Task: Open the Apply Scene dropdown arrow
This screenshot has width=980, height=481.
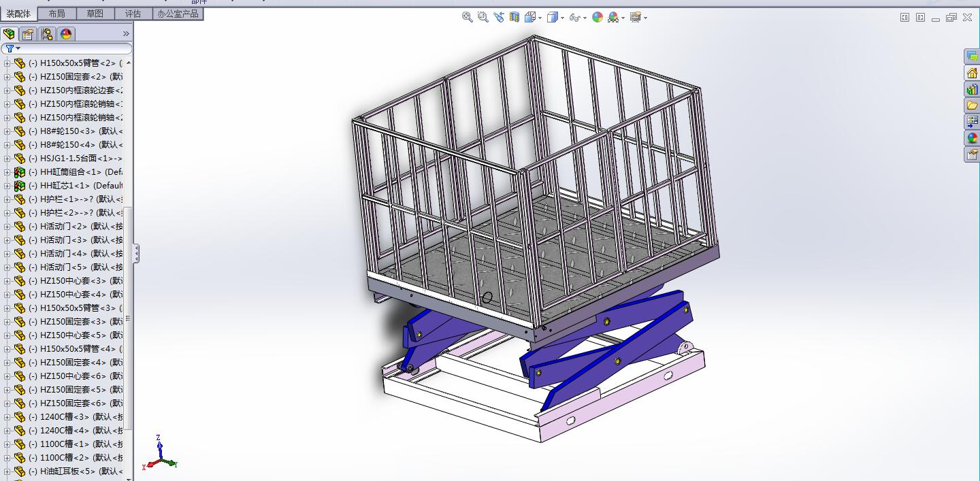Action: coord(623,18)
